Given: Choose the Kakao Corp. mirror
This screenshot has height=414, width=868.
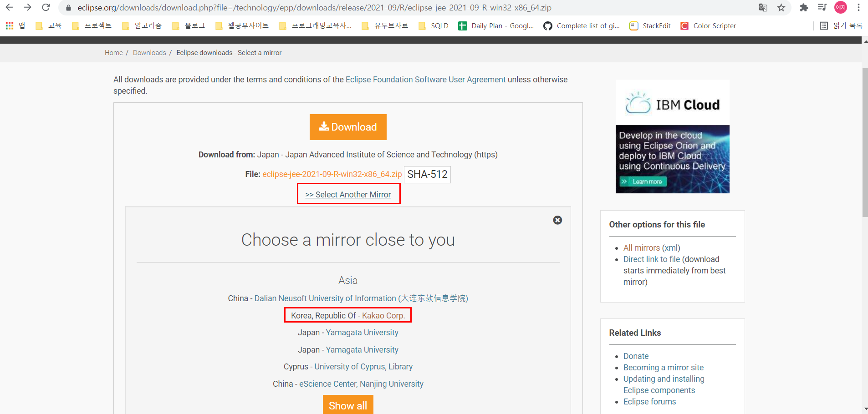Looking at the screenshot, I should (x=383, y=316).
